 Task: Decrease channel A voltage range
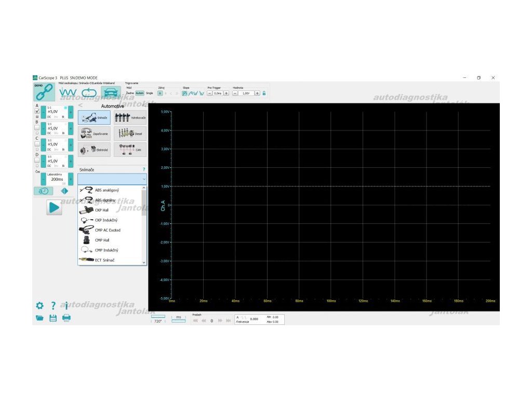(44, 112)
